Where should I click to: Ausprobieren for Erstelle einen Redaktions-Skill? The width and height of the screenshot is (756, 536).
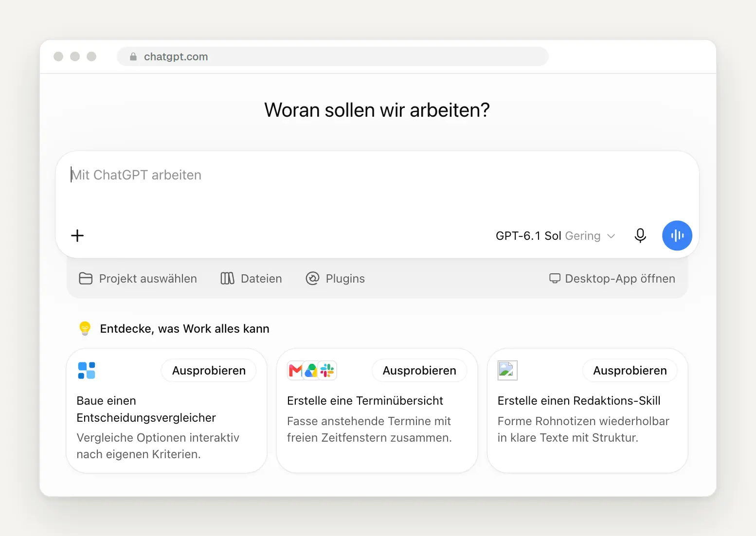630,371
